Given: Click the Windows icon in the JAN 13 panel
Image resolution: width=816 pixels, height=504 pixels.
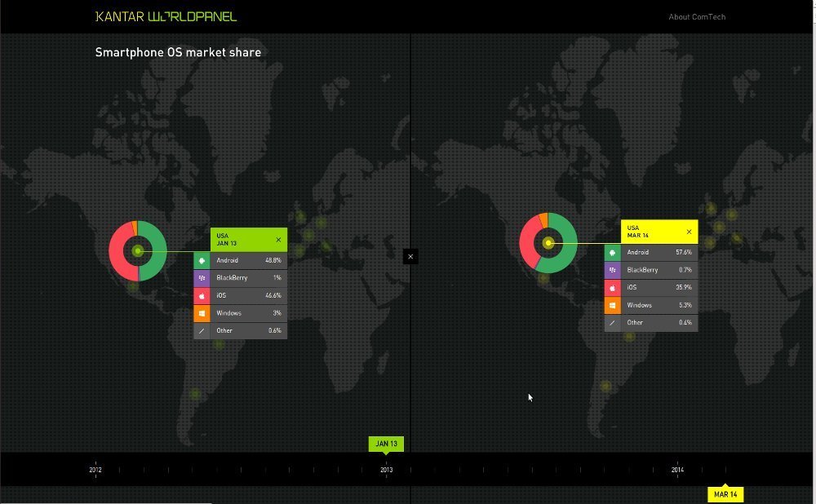Looking at the screenshot, I should click(202, 313).
